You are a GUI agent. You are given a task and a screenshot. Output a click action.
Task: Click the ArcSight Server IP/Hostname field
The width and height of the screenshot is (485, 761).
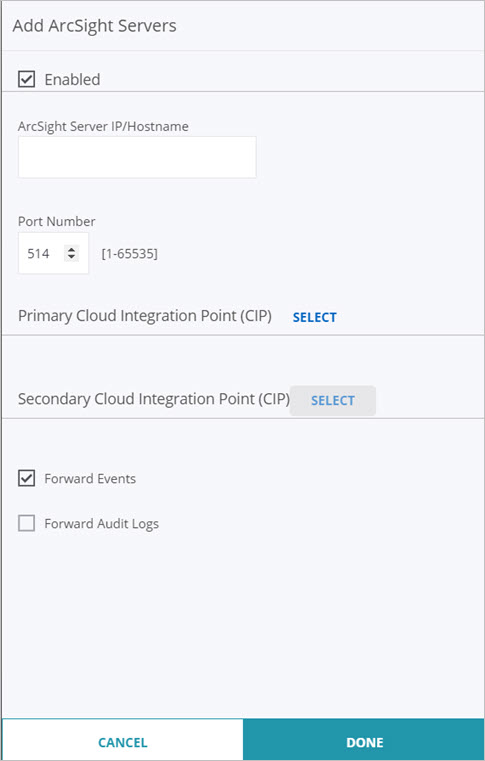[137, 157]
